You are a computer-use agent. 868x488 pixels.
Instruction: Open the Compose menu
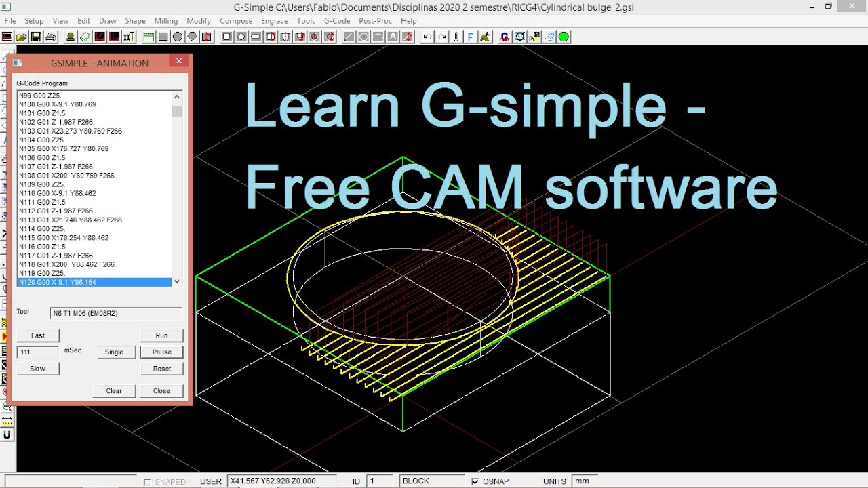pos(236,21)
